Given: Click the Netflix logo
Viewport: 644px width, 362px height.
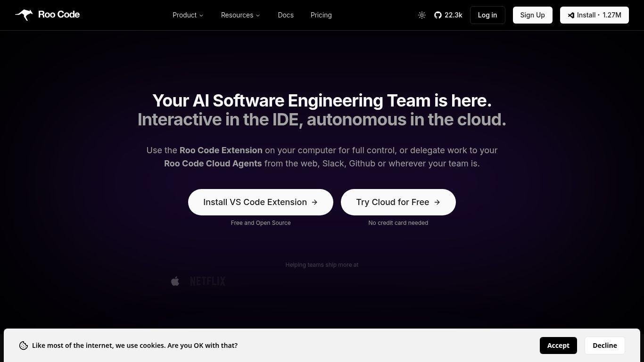Looking at the screenshot, I should click(x=207, y=281).
